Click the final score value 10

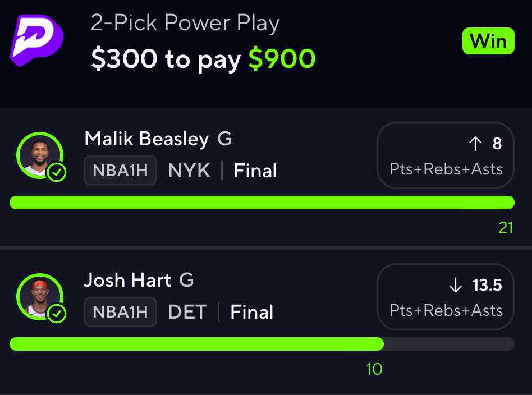point(374,369)
